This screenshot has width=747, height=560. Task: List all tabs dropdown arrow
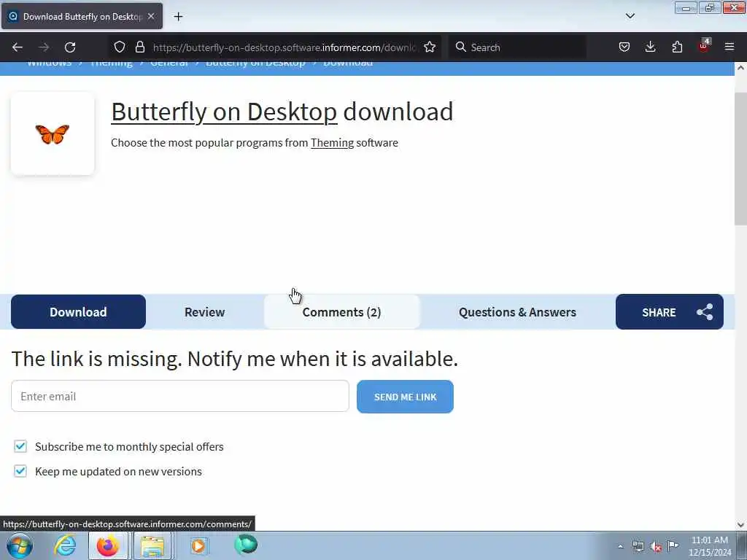(x=630, y=16)
